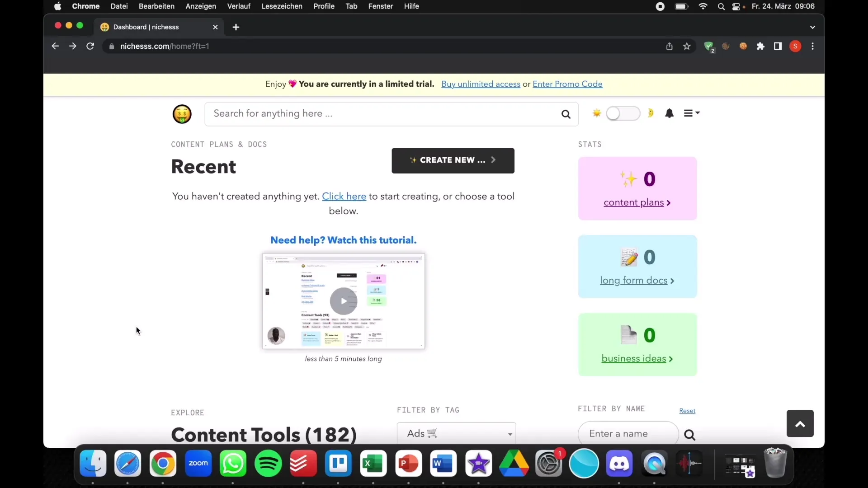Enable the Ads filter tag dropdown
This screenshot has width=868, height=488.
[457, 433]
